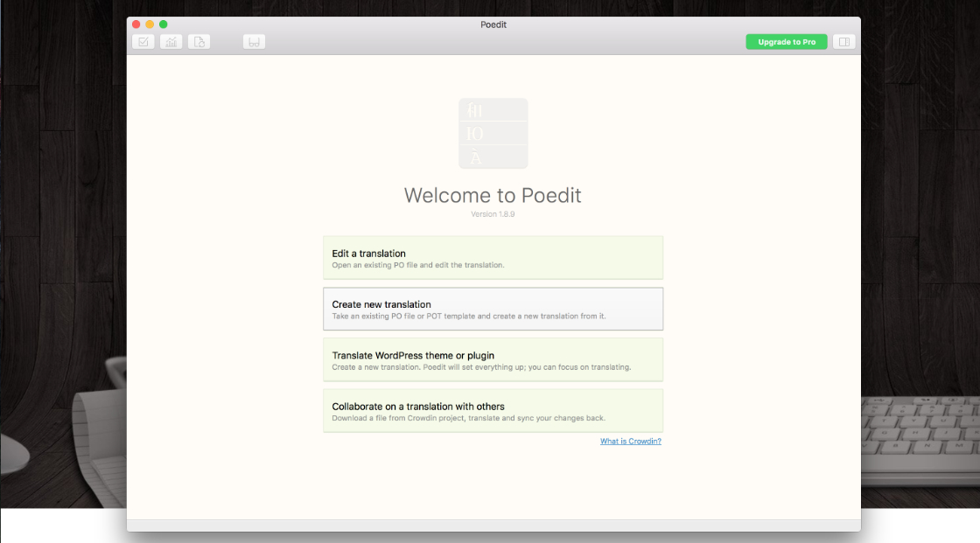Open the Statistics chart toolbar icon
This screenshot has height=543, width=980.
[x=171, y=42]
